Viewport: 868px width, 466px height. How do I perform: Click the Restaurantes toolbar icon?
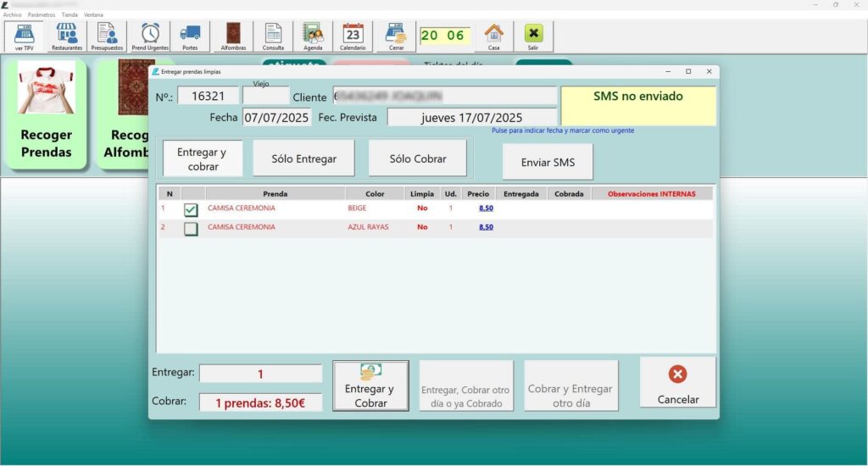(x=66, y=36)
